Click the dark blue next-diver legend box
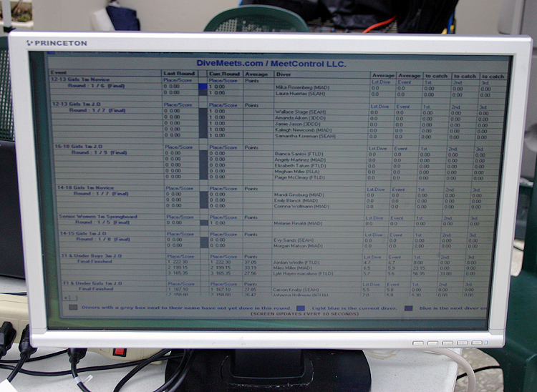The height and width of the screenshot is (392, 537). (408, 308)
